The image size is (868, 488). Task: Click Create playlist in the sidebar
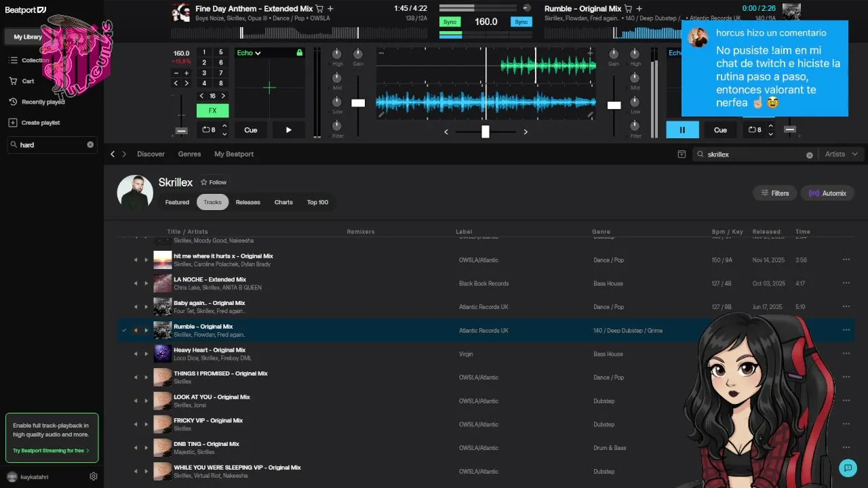[x=35, y=123]
